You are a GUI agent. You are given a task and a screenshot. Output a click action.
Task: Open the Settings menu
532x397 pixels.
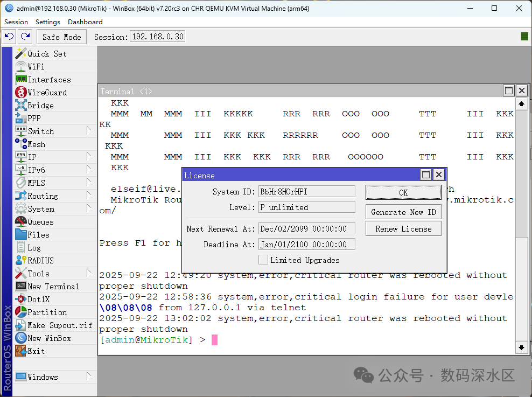point(48,22)
